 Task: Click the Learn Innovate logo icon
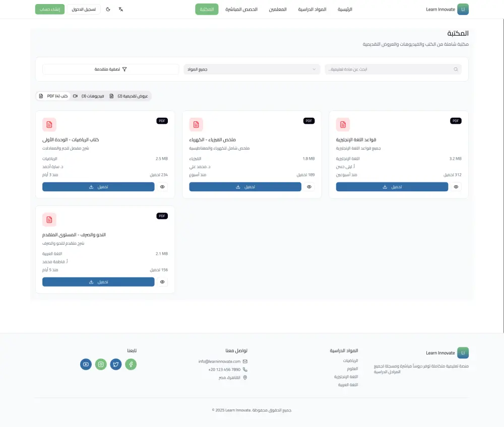pyautogui.click(x=463, y=9)
